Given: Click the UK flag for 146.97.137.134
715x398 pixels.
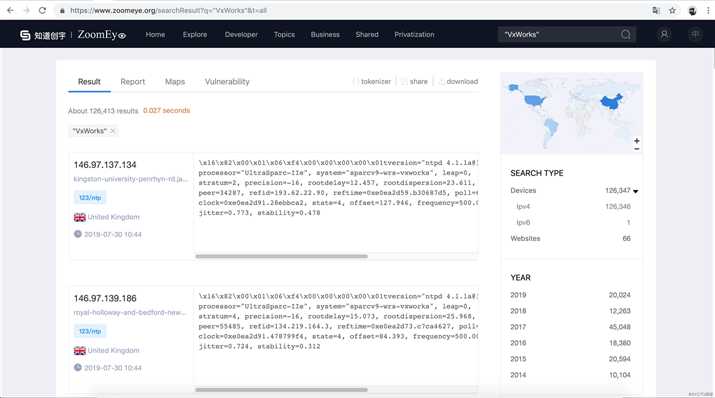Looking at the screenshot, I should (x=80, y=217).
